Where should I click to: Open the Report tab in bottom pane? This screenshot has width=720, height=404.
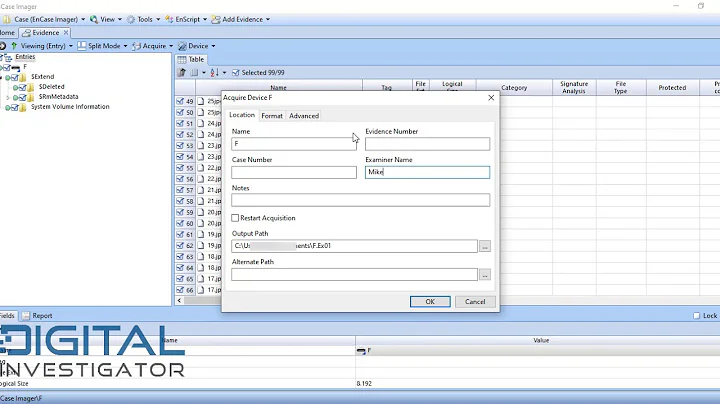click(37, 316)
